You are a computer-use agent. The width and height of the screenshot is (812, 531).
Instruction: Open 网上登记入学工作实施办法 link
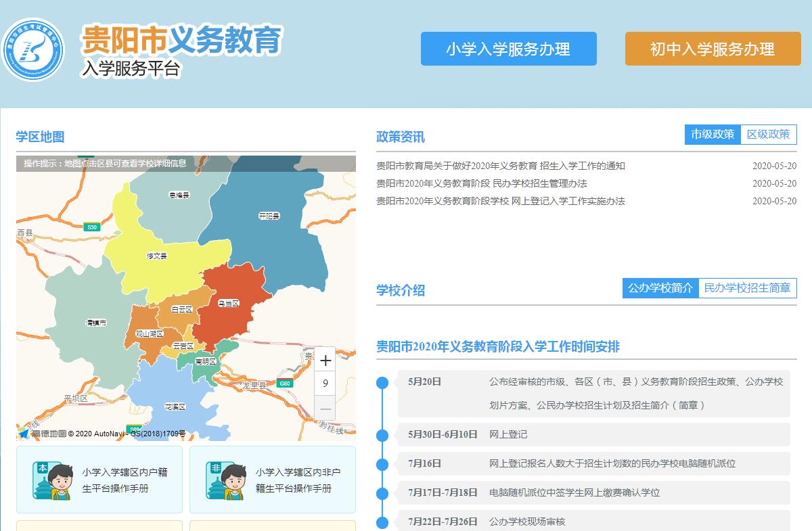click(501, 201)
